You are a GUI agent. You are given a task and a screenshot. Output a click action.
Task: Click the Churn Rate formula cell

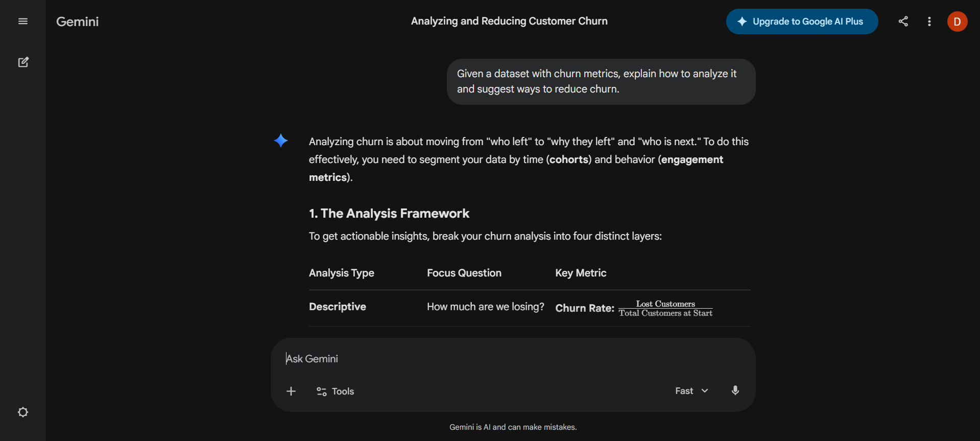(634, 308)
